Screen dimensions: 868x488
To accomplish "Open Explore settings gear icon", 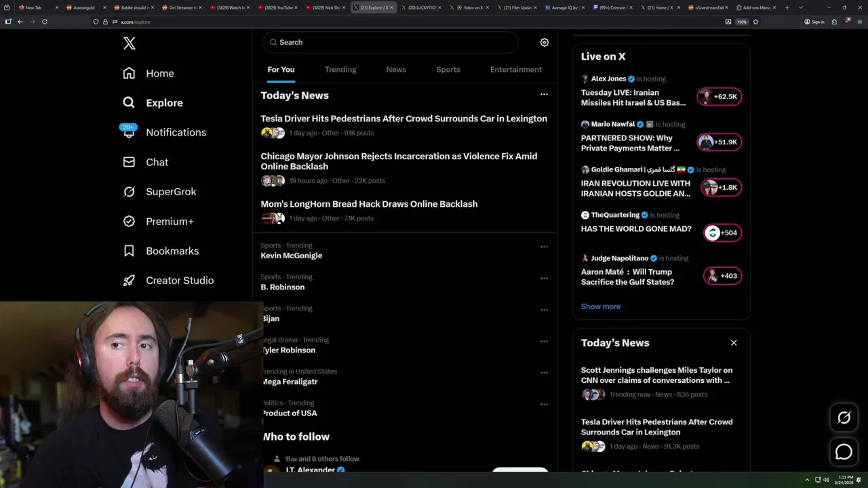I will pos(544,42).
